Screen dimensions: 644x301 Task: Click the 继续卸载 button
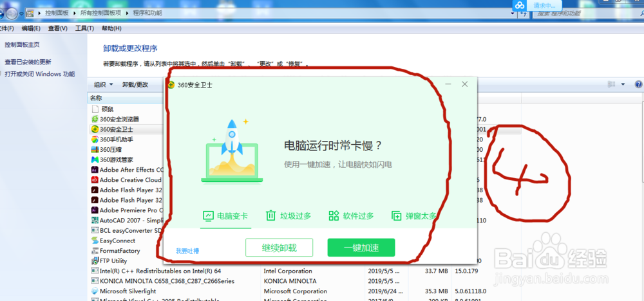279,248
